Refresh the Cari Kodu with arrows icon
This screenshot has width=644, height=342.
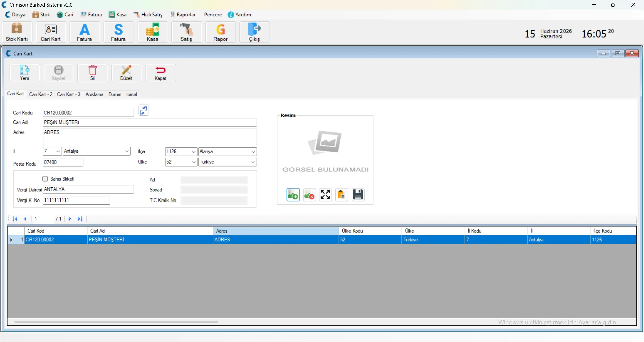coord(144,110)
